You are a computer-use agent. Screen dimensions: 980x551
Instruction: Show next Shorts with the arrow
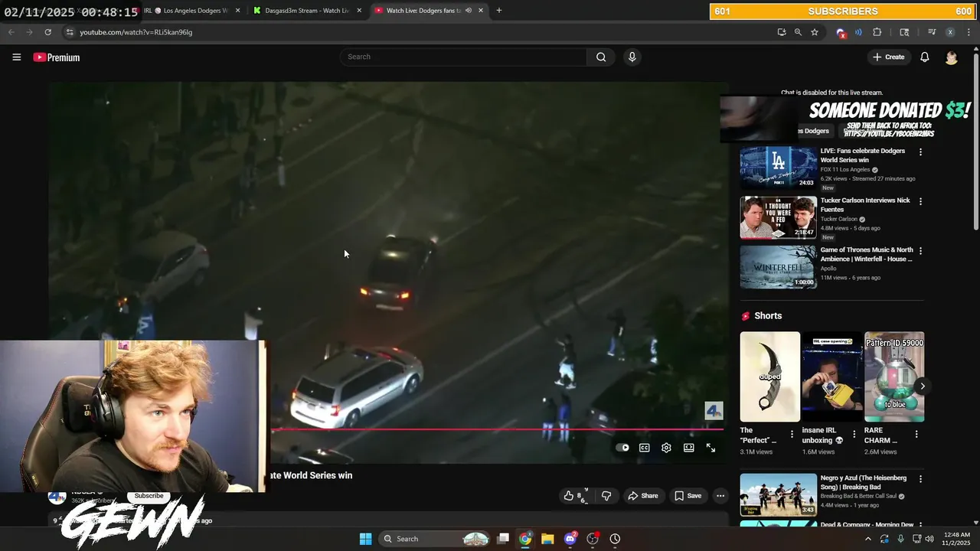pyautogui.click(x=923, y=386)
